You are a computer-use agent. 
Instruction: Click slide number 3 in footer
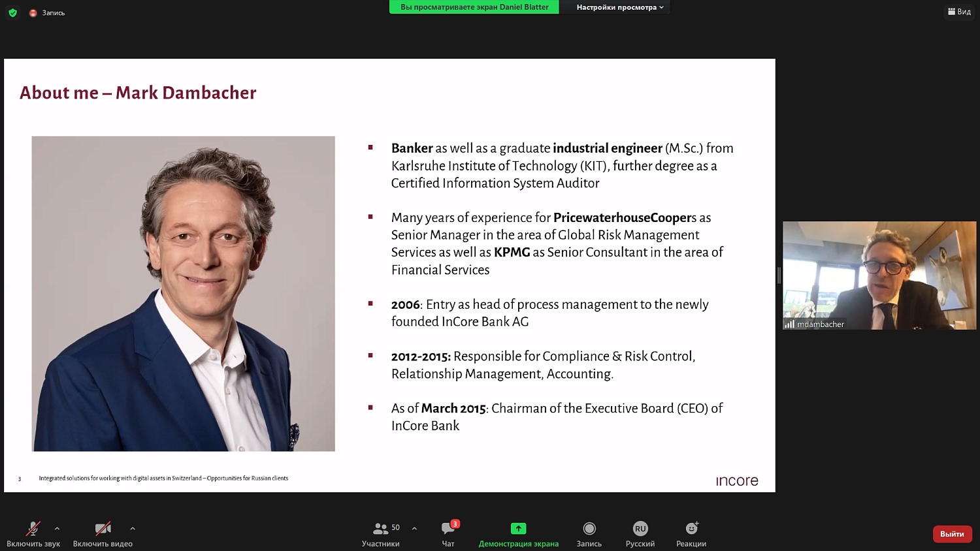pyautogui.click(x=20, y=479)
